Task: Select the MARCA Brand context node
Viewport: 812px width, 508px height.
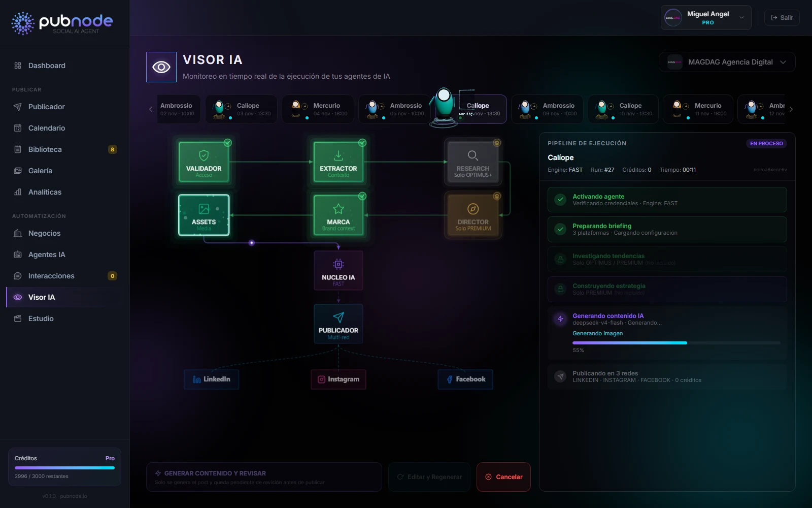Action: (x=339, y=215)
